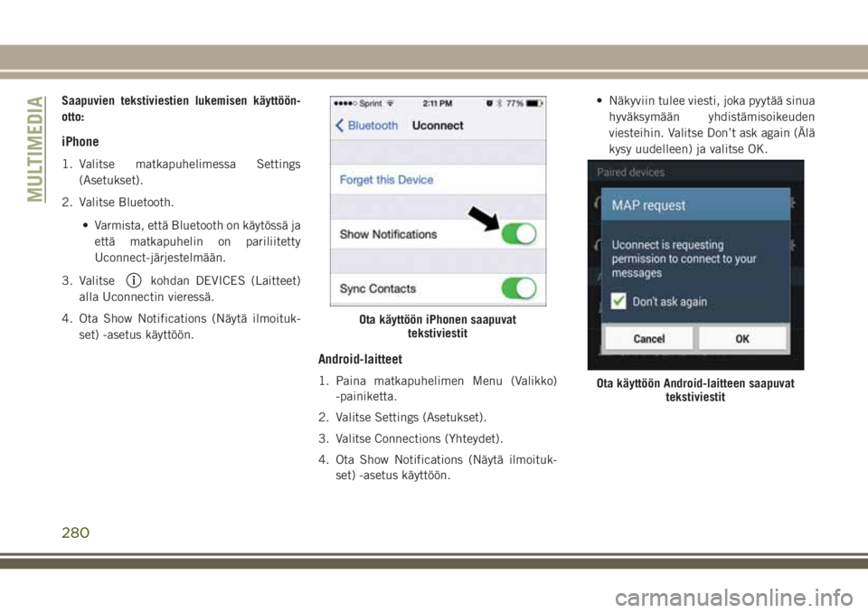The image size is (868, 613).
Task: Click the Uconnect is requesting permission message
Action: tap(684, 259)
